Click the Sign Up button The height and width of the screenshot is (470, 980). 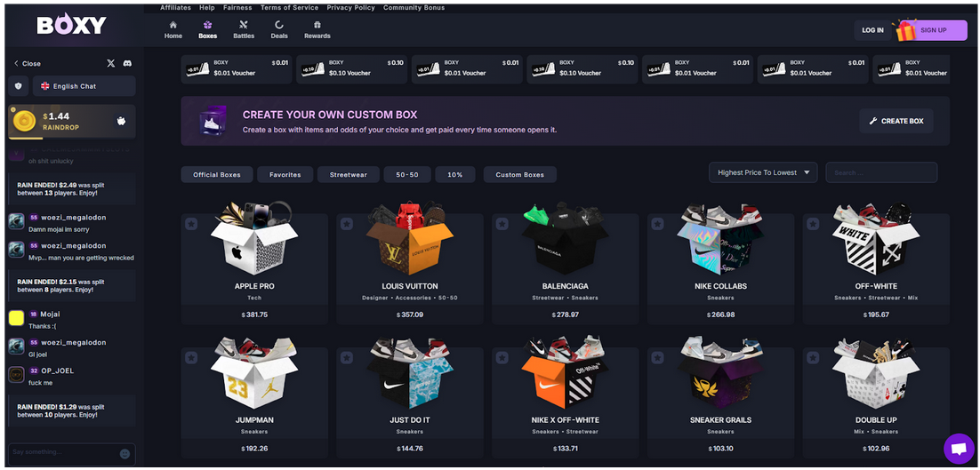click(933, 30)
